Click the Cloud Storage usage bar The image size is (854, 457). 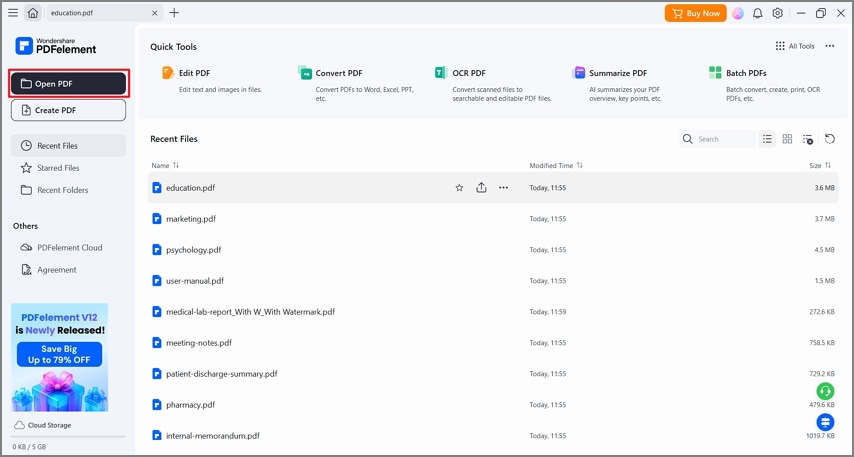[68, 436]
